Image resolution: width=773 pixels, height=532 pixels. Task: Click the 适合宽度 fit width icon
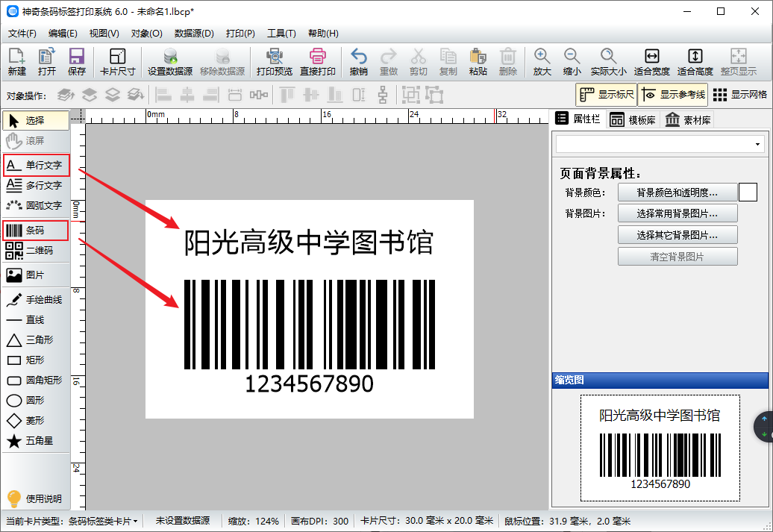tap(651, 62)
